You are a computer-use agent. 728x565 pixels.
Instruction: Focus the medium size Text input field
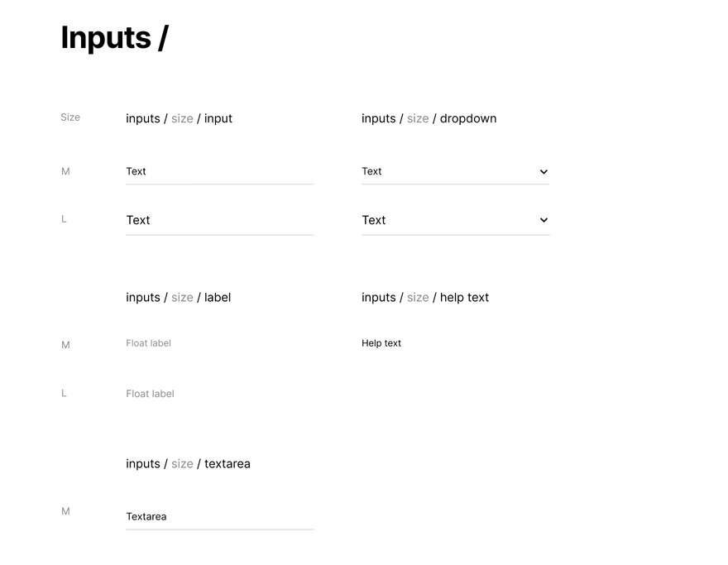[219, 172]
